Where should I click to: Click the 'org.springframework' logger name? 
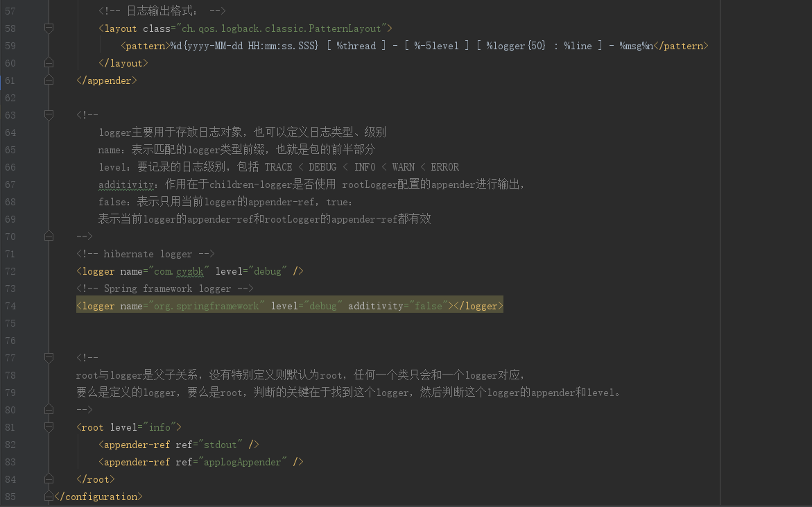(x=207, y=306)
